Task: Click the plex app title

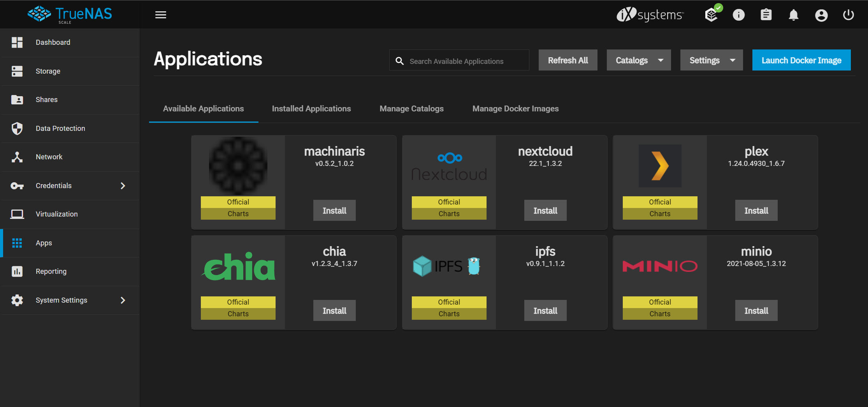Action: pos(756,151)
